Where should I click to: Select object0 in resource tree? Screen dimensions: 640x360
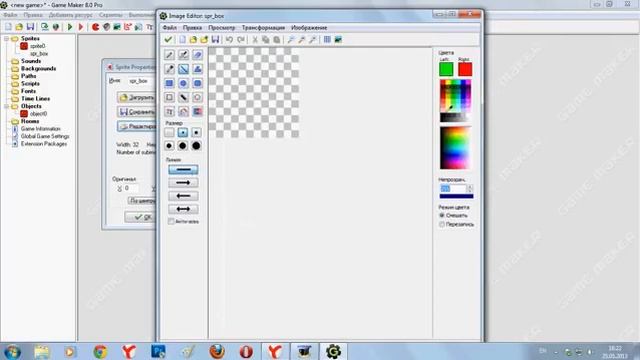coord(38,113)
